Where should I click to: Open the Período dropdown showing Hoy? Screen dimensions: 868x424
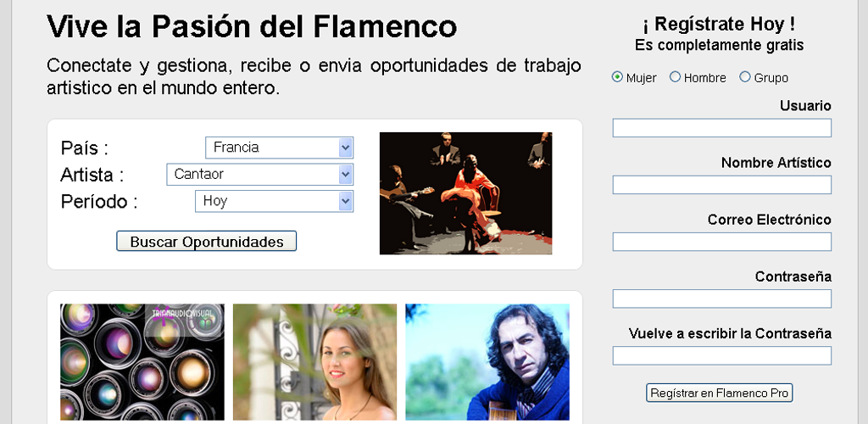point(274,201)
